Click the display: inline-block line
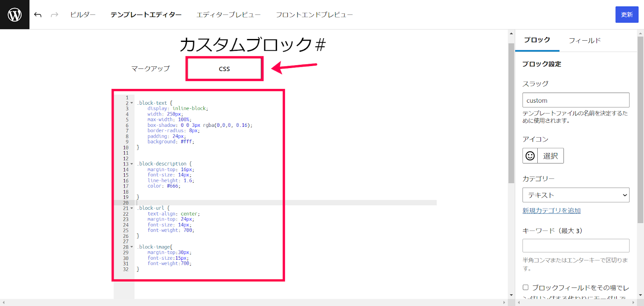 coord(178,108)
